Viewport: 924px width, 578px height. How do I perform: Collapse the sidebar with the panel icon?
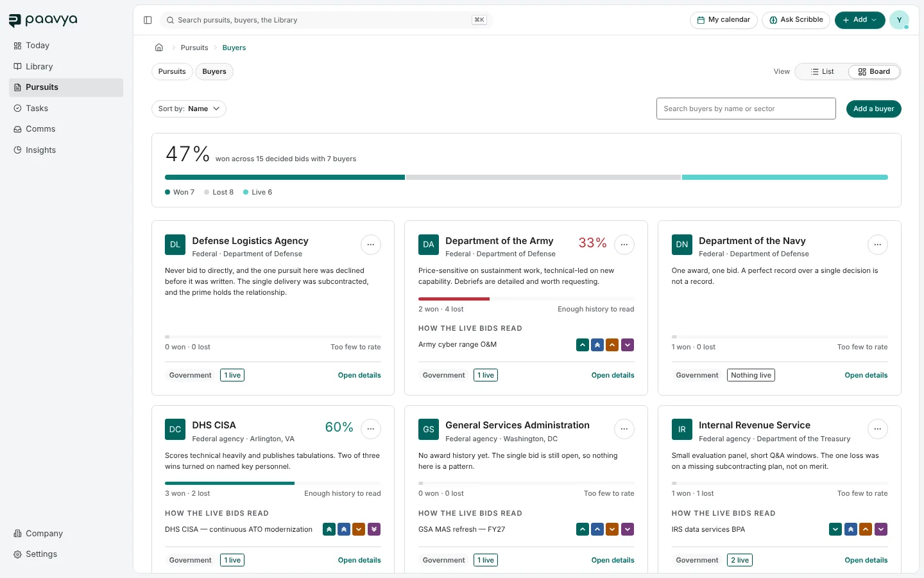(148, 20)
